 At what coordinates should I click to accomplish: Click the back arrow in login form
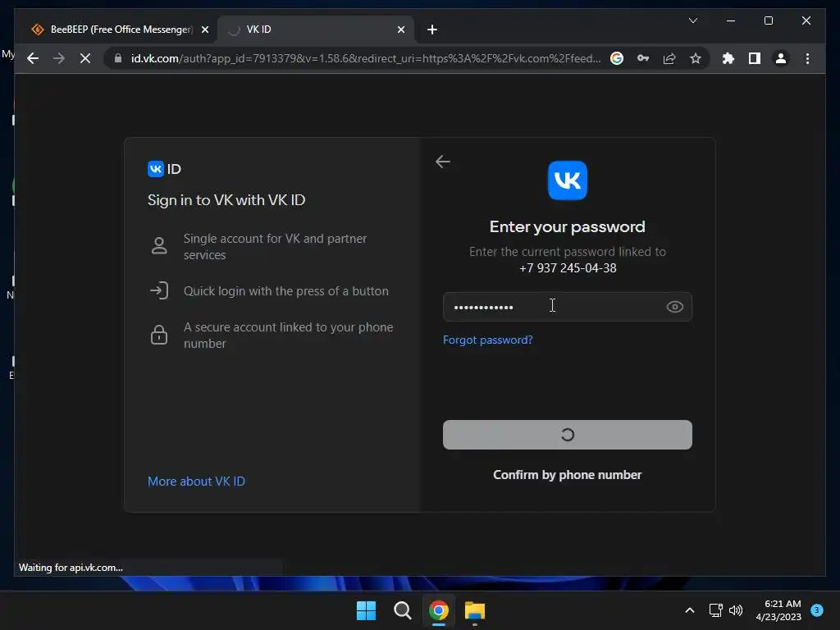click(x=442, y=162)
